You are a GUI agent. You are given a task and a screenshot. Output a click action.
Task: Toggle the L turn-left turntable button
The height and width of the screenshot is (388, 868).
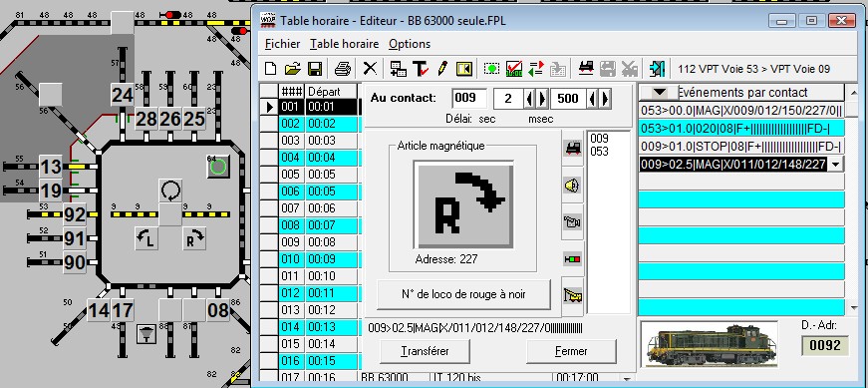(146, 238)
